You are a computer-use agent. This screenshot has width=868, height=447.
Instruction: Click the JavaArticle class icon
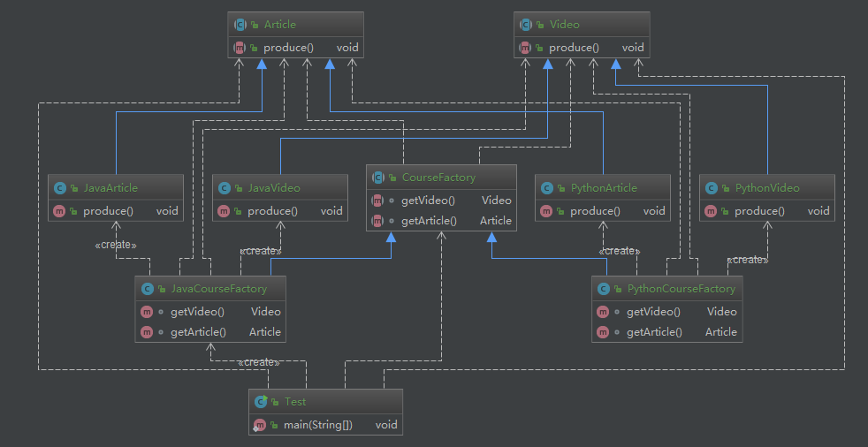coord(60,188)
